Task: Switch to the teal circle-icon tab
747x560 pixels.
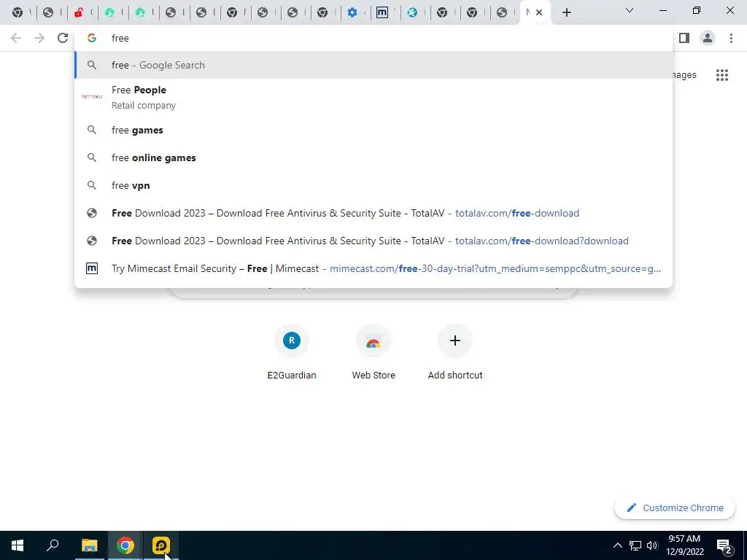Action: pyautogui.click(x=416, y=13)
